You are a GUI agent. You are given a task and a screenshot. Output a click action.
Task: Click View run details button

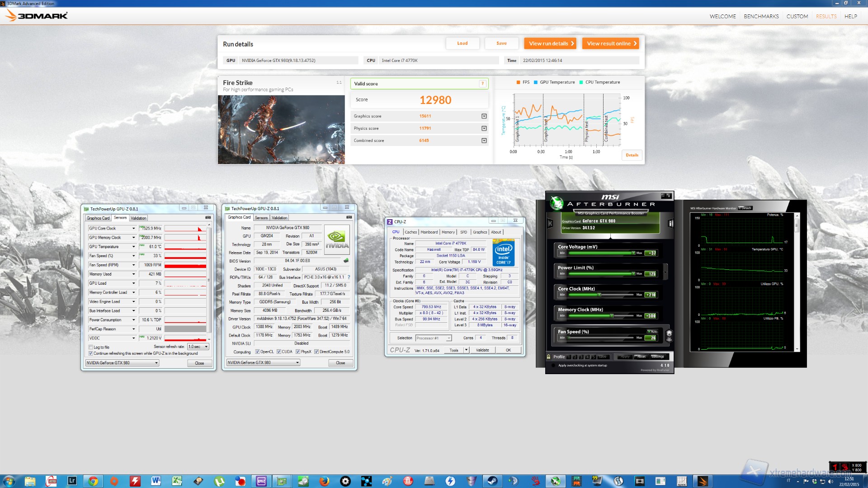pyautogui.click(x=550, y=44)
